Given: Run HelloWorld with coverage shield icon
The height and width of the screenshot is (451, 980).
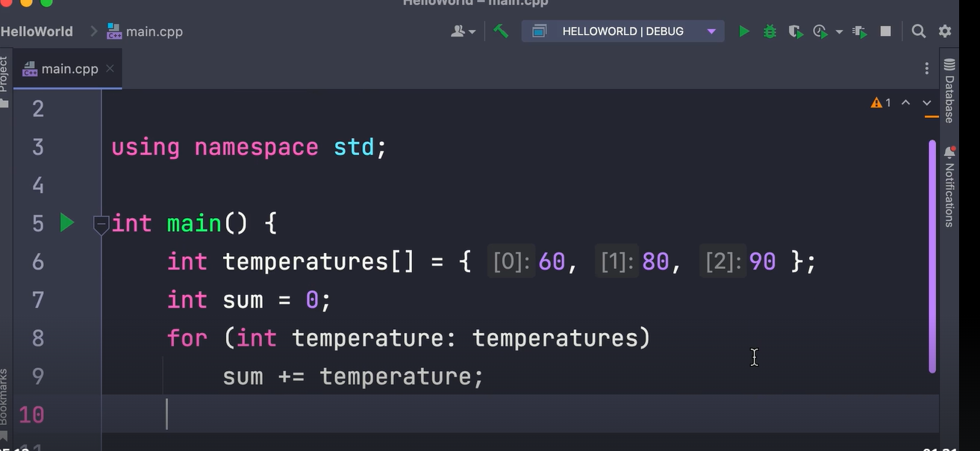Looking at the screenshot, I should coord(796,31).
